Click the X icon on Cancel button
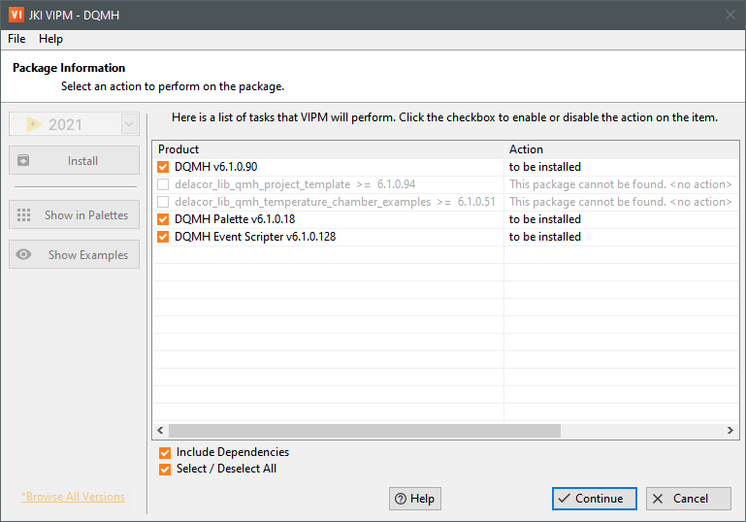Viewport: 746px width, 522px height. click(x=658, y=498)
